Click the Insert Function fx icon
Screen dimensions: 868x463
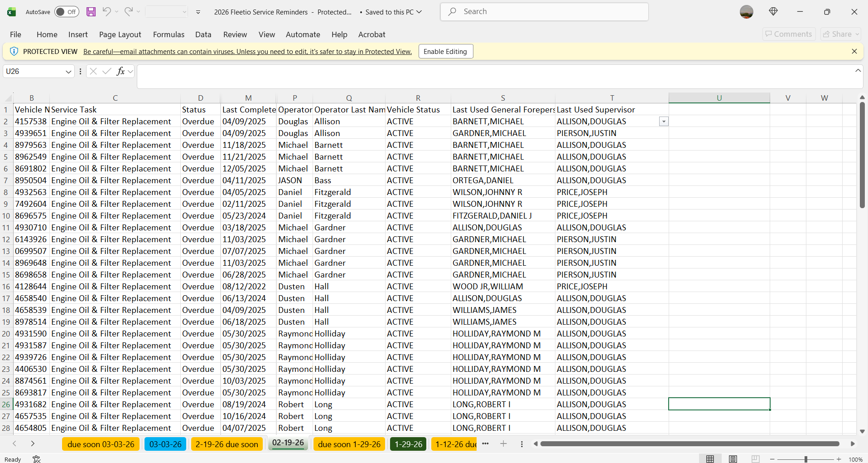pos(121,71)
